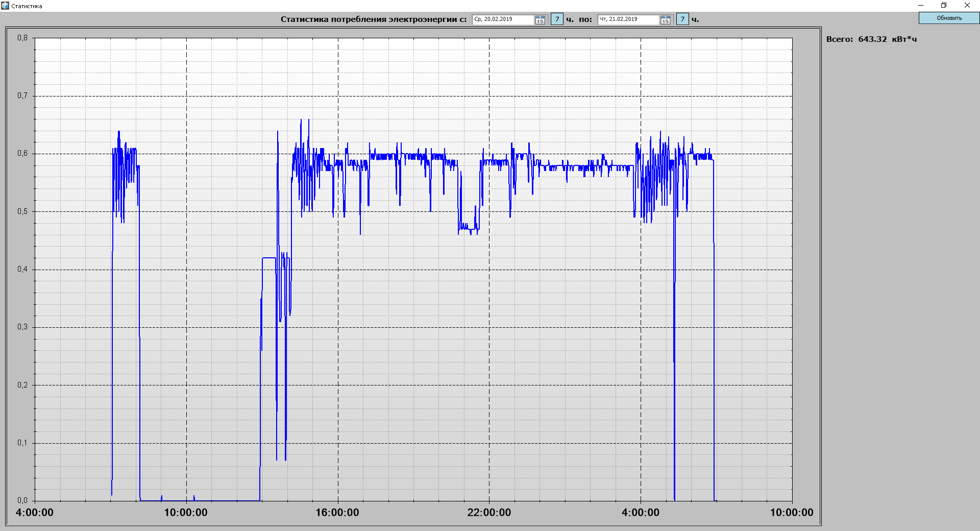The image size is (980, 531).
Task: Click the Статистика потребления электроэнергии heading
Action: (373, 19)
